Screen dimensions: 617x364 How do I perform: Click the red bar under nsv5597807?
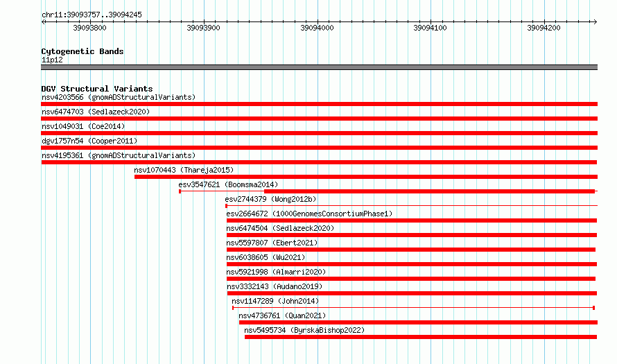[411, 250]
